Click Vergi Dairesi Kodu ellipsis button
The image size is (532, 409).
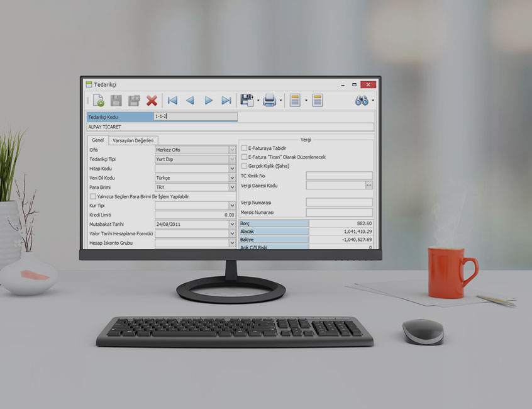[369, 186]
